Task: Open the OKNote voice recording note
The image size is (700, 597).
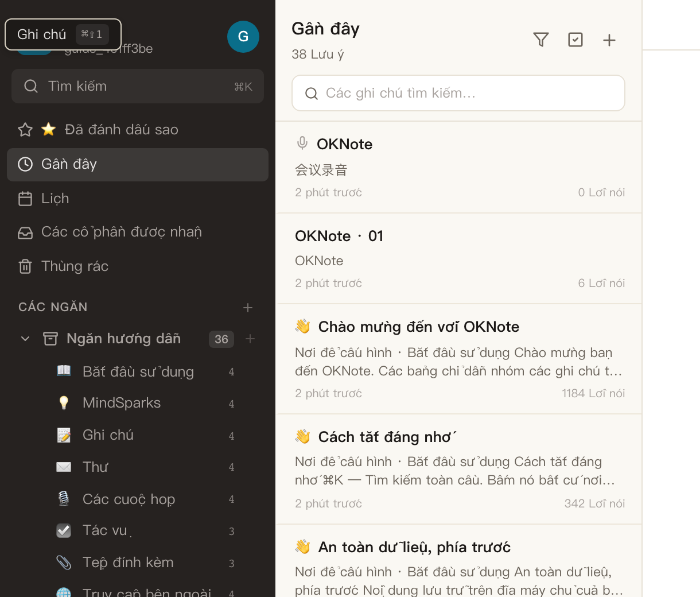Action: 458,167
